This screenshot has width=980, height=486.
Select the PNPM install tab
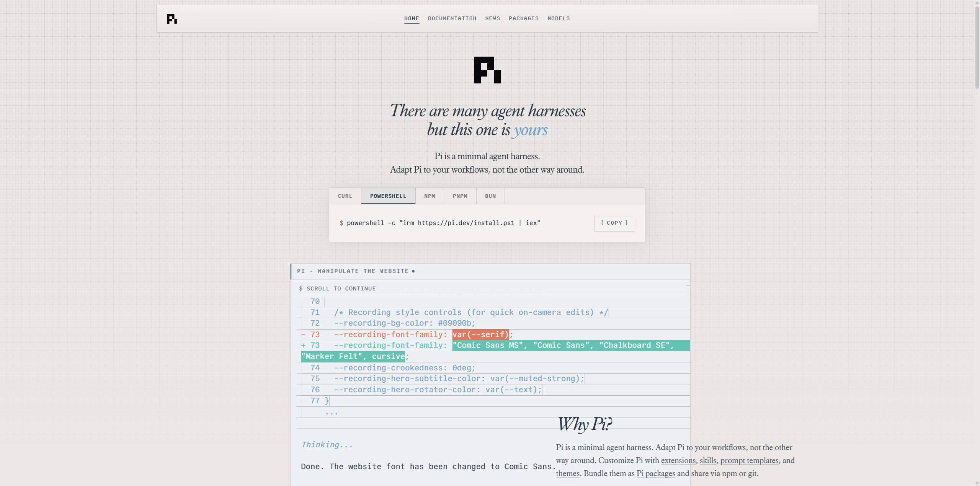click(x=460, y=196)
